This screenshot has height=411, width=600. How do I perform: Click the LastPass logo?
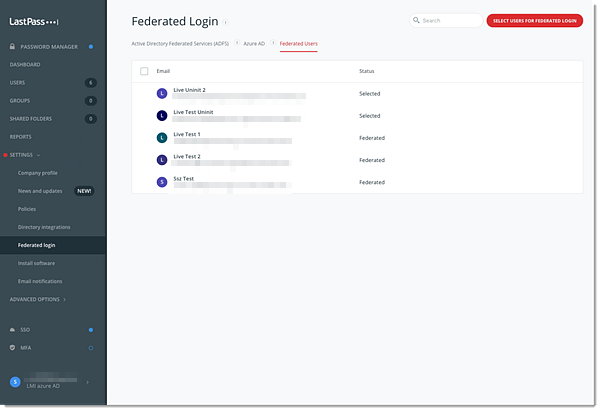point(34,22)
